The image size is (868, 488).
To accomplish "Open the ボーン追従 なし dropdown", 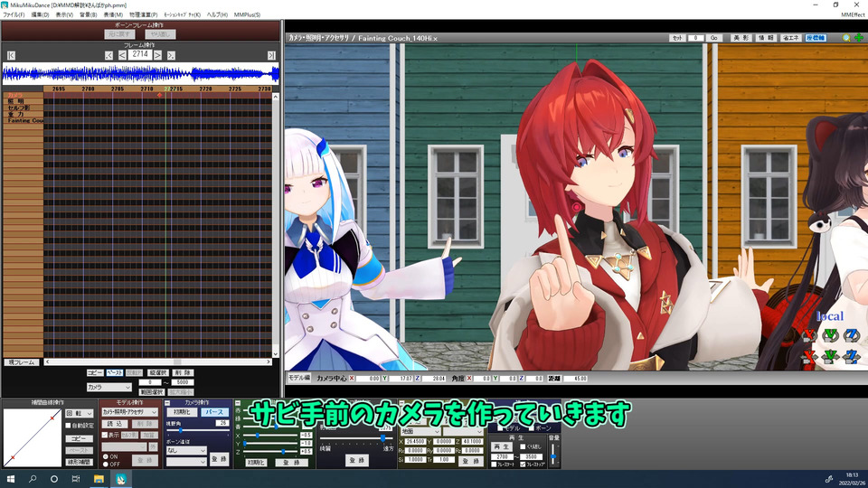I will [x=186, y=451].
